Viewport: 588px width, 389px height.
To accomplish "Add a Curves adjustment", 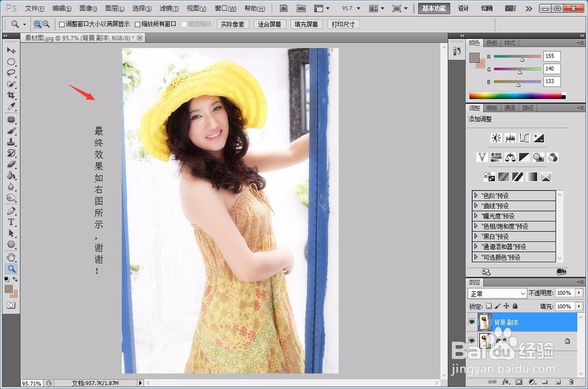I will click(524, 138).
